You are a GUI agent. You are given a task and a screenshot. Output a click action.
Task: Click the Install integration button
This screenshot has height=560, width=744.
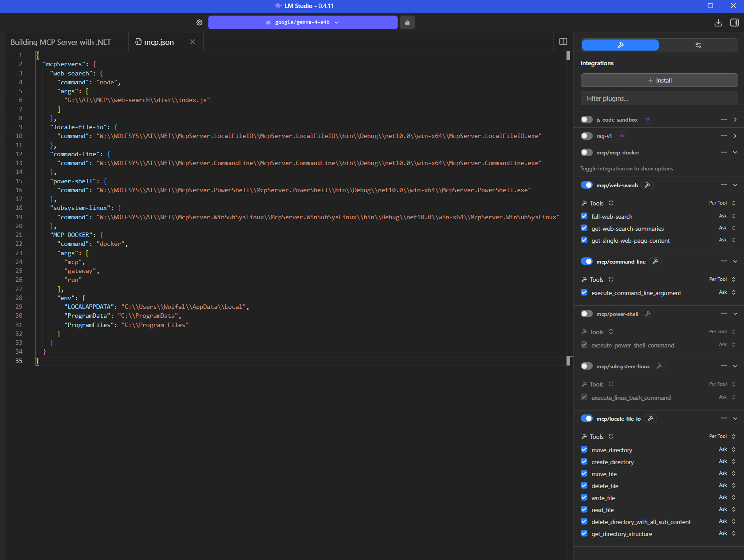(x=659, y=80)
